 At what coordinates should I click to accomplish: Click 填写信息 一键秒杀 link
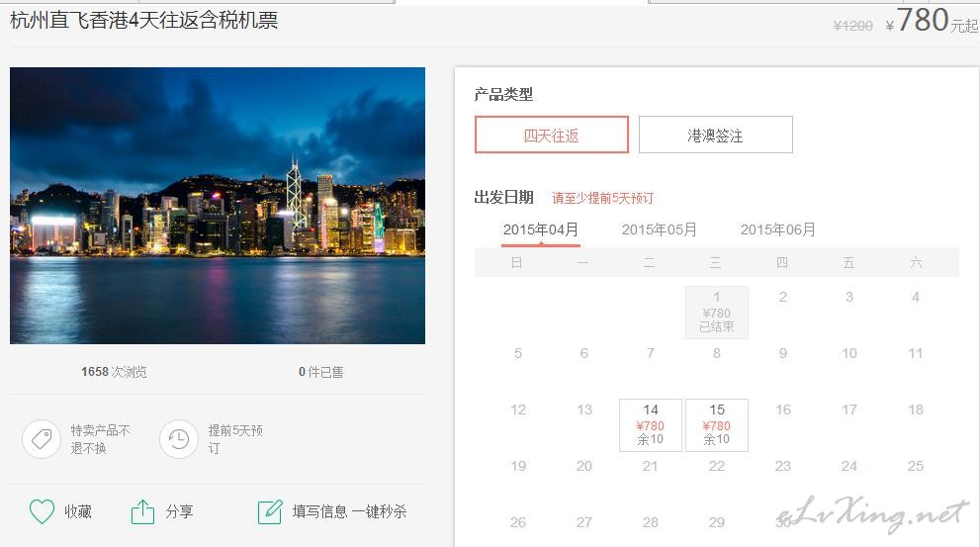349,511
